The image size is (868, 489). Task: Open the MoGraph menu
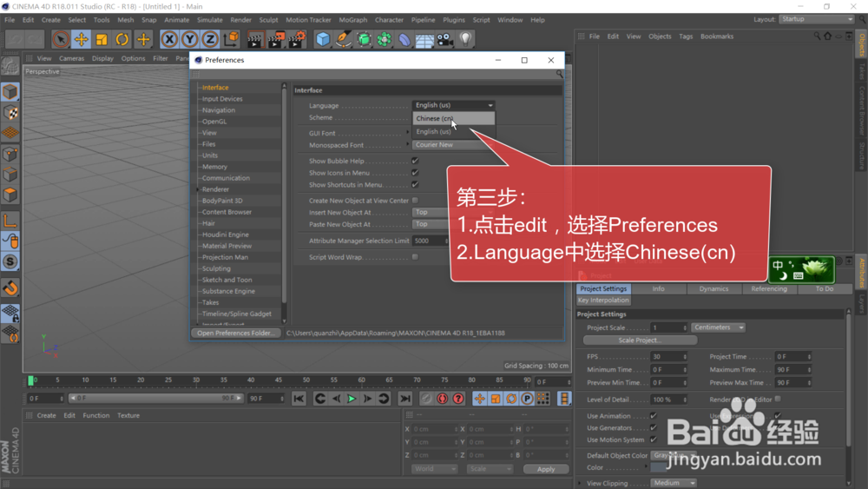point(352,20)
